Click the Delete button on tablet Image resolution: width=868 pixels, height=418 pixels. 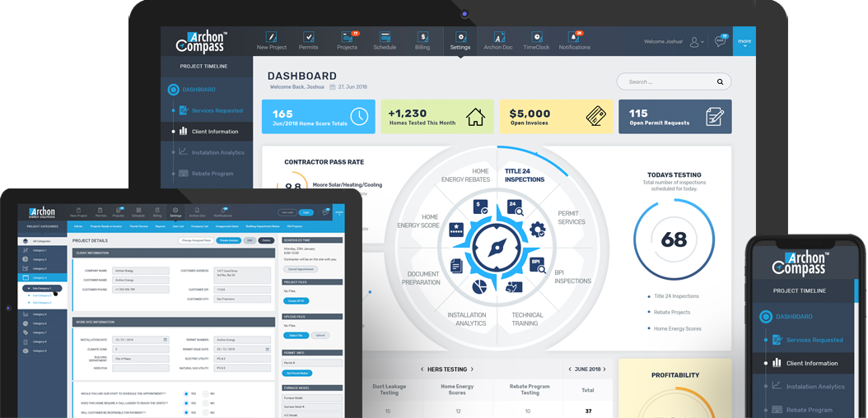[266, 240]
